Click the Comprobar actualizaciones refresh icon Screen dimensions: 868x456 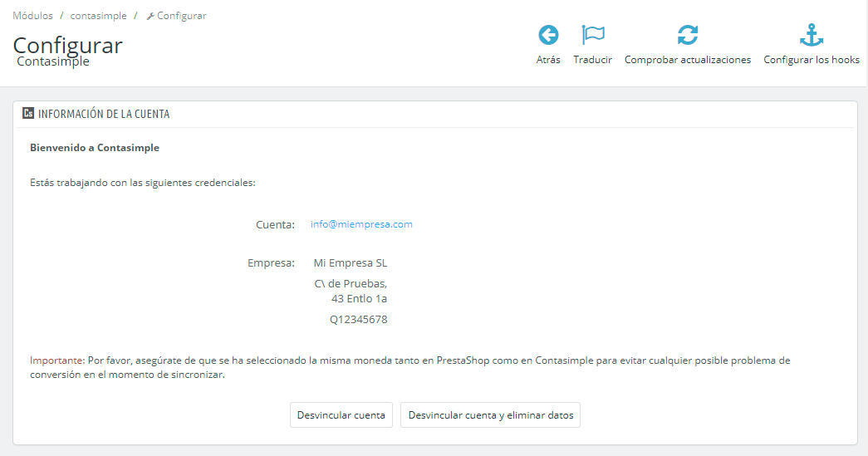pos(688,35)
